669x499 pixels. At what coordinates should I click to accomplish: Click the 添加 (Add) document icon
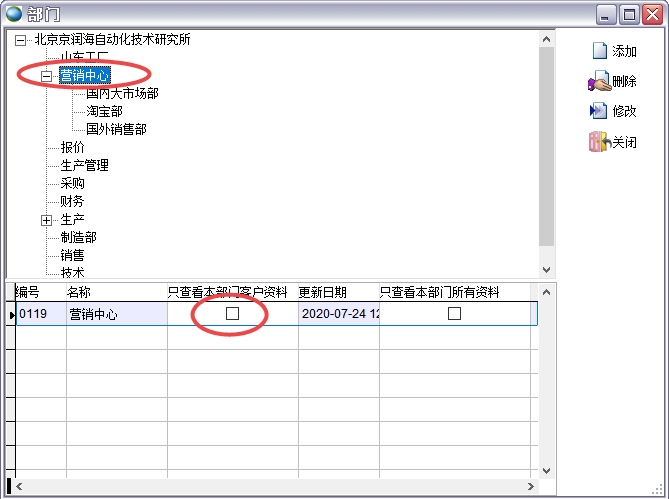click(x=599, y=51)
